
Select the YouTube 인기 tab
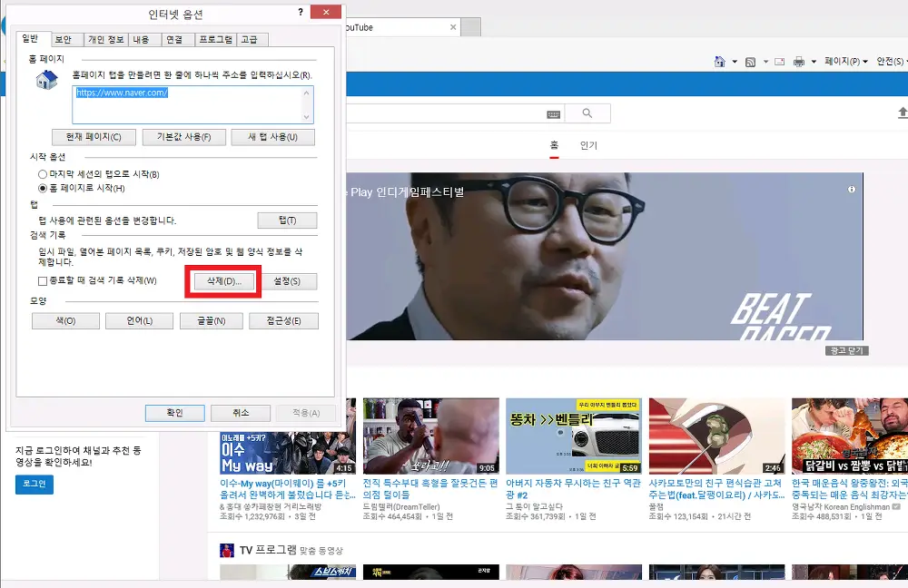pos(588,145)
